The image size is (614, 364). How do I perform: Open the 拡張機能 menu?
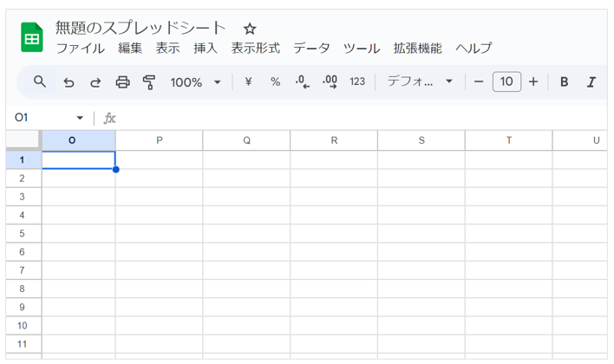(x=417, y=49)
